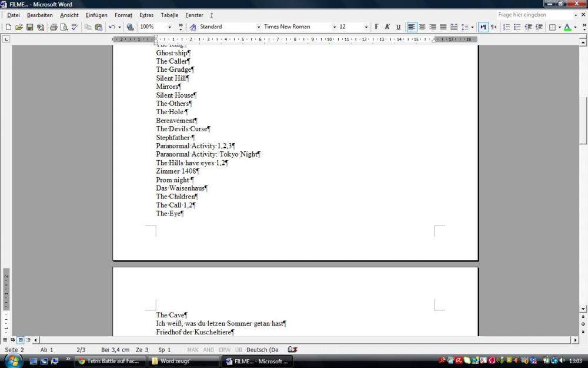Switch to normal view button at bottom-left
This screenshot has width=588, height=368.
[x=5, y=340]
